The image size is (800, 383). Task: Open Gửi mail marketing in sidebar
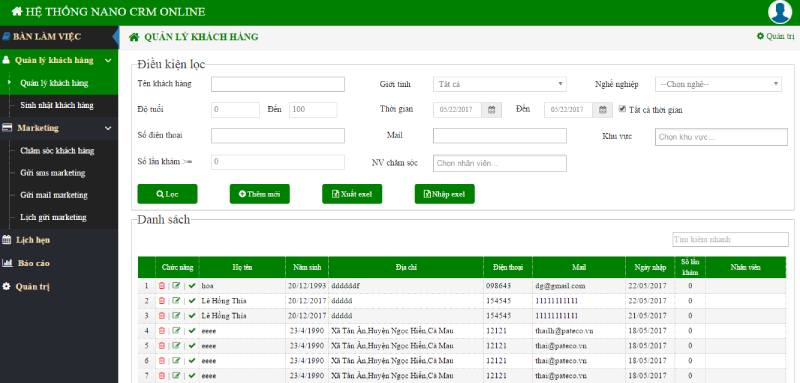[x=54, y=195]
